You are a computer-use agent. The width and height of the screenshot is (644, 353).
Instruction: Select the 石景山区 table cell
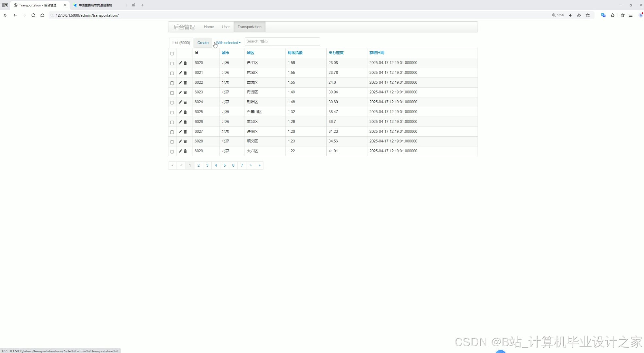(265, 112)
